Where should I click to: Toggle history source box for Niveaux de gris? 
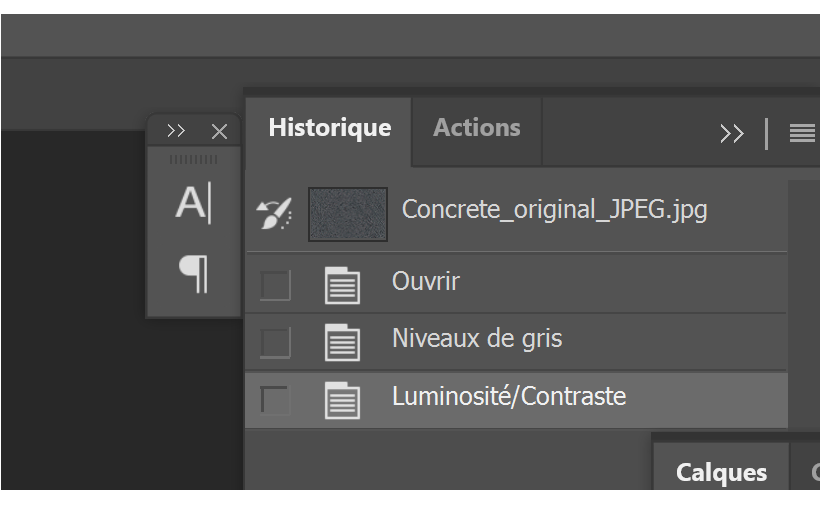coord(275,342)
